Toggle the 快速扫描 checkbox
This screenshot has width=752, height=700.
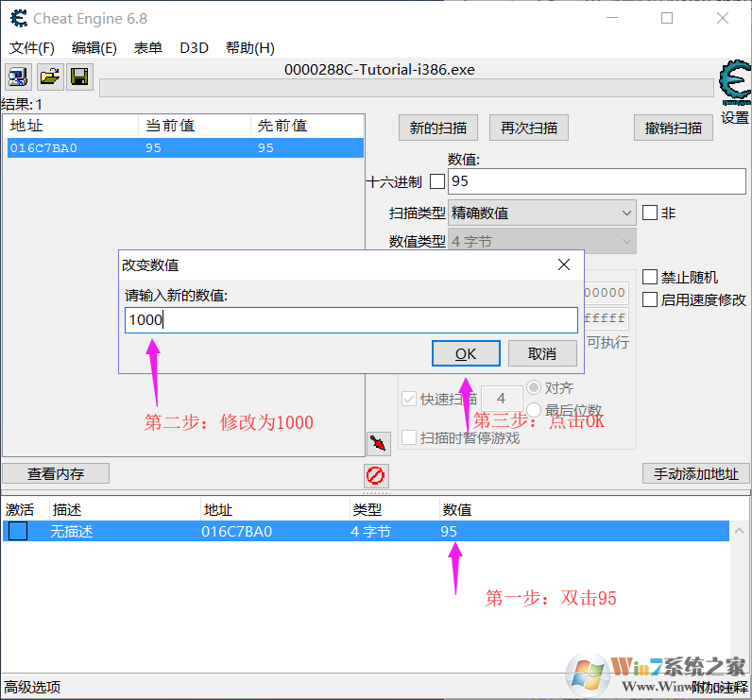click(x=409, y=399)
